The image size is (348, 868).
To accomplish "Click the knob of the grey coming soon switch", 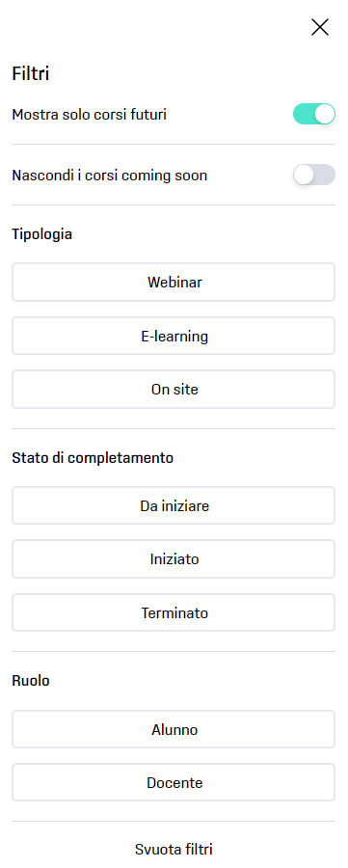I will (304, 175).
